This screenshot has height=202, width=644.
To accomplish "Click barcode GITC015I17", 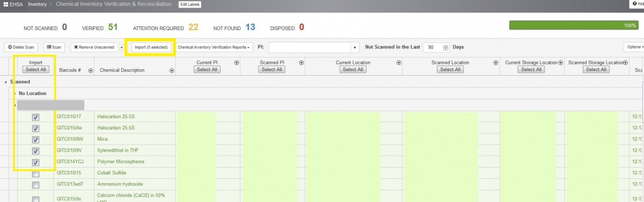I will pos(69,117).
